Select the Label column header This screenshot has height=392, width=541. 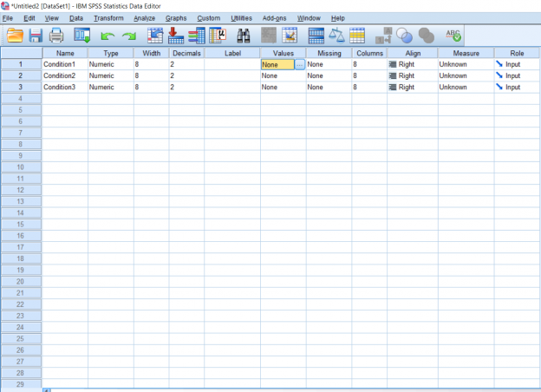point(232,53)
